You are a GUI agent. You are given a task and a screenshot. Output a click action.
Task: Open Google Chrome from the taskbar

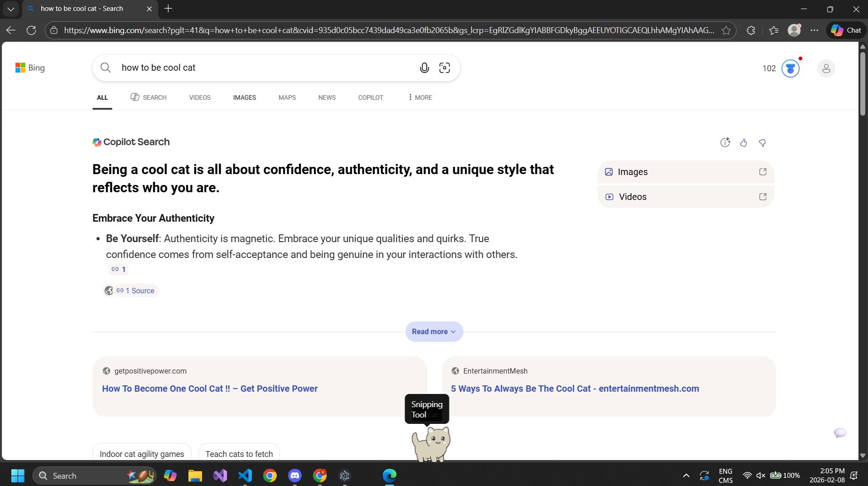tap(270, 476)
